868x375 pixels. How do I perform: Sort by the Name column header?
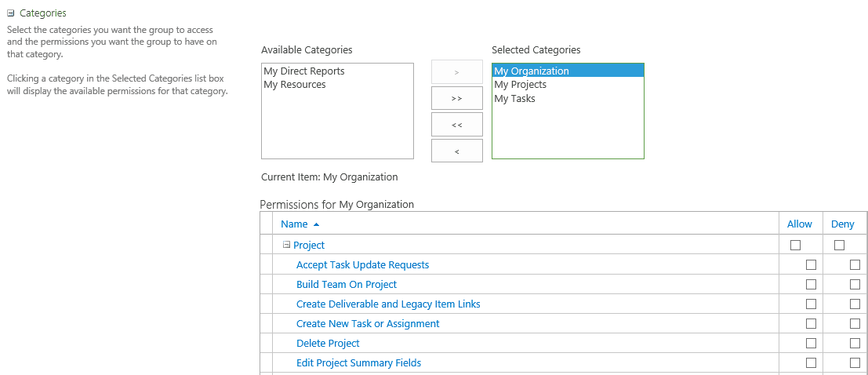coord(294,224)
